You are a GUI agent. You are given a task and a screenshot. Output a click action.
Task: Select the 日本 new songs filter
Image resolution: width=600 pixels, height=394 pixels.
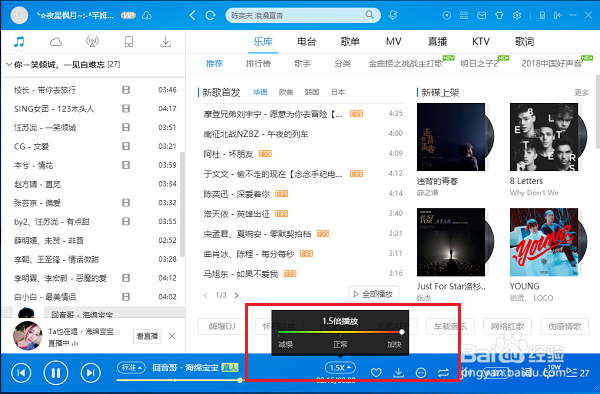pyautogui.click(x=338, y=92)
